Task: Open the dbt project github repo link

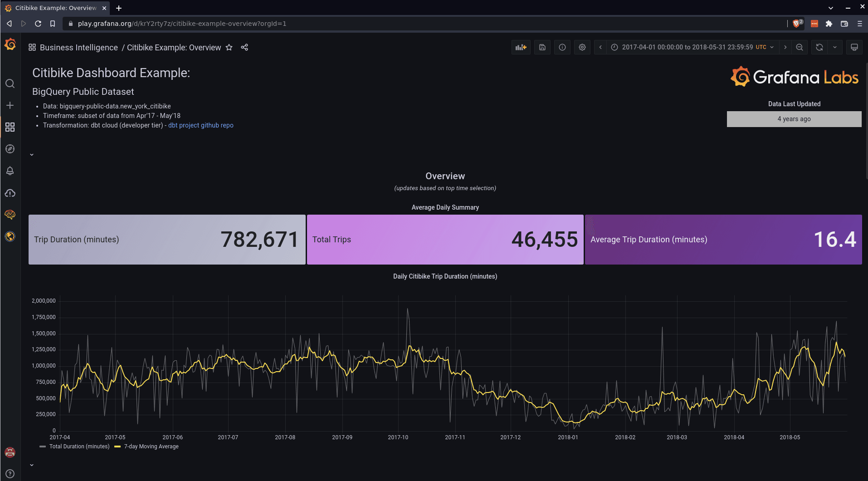Action: point(201,125)
